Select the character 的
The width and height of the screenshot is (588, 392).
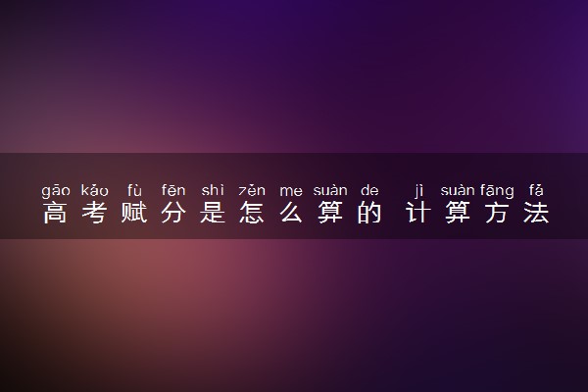[x=369, y=213]
